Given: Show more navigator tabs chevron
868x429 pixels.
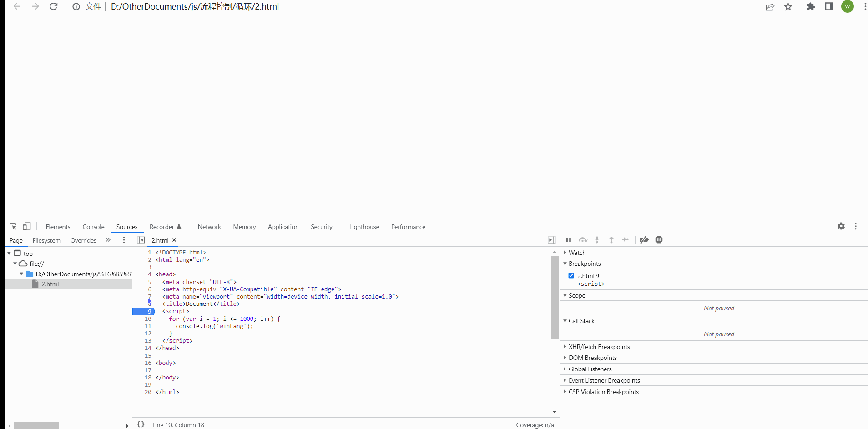Looking at the screenshot, I should click(108, 240).
